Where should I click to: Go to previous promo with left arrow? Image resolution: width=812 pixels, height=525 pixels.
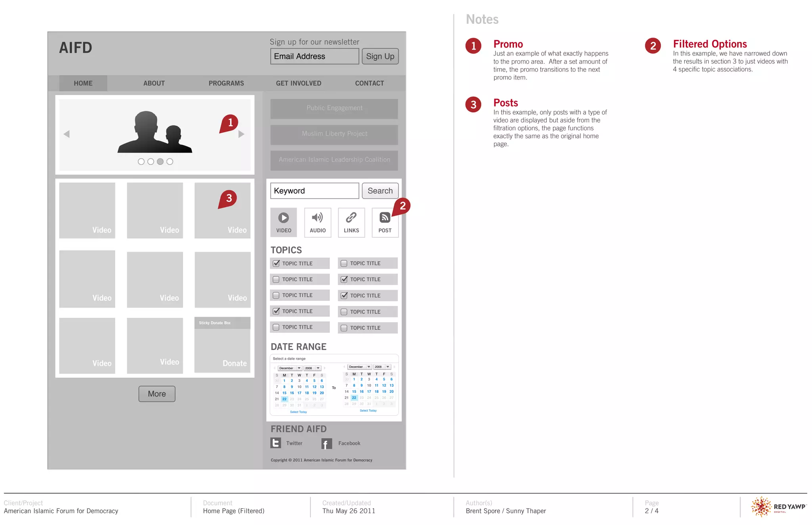pos(67,134)
